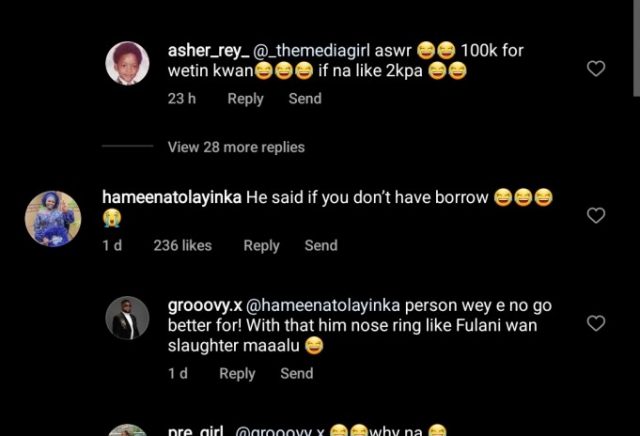The height and width of the screenshot is (436, 640).
Task: Open grooovy.x's profile avatar
Action: click(x=127, y=318)
